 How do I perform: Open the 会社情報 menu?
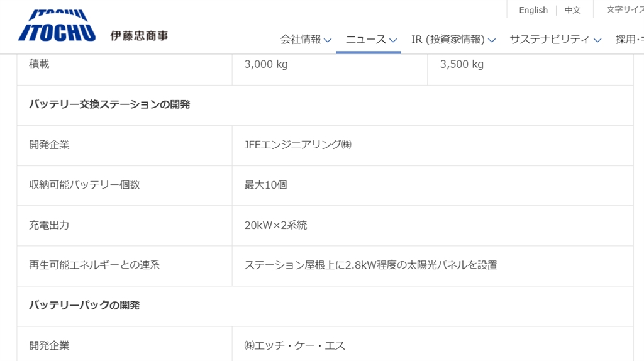pyautogui.click(x=301, y=40)
